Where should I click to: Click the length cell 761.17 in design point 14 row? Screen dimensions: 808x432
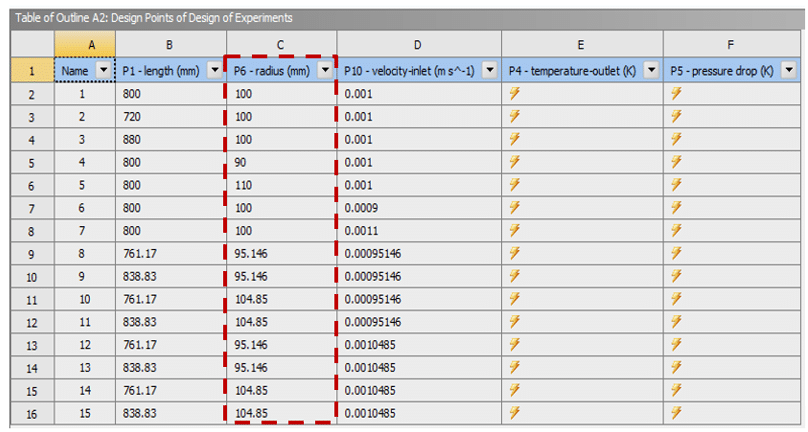(x=171, y=390)
